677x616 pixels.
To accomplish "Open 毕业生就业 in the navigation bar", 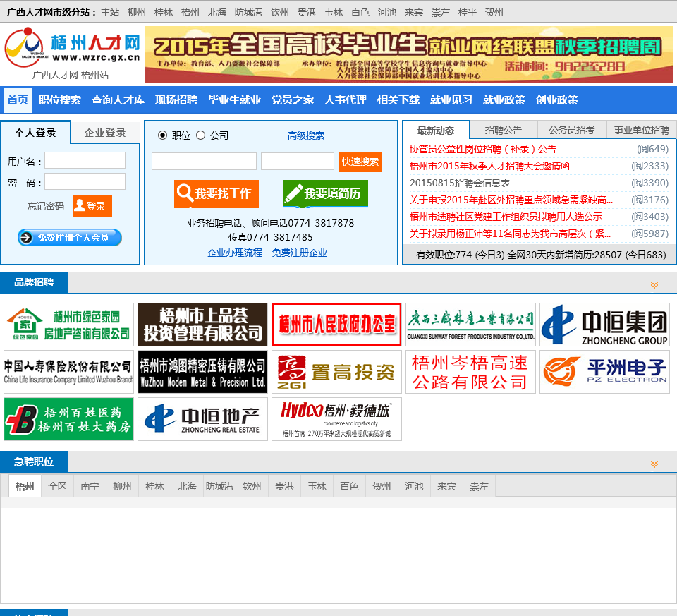I will pos(234,100).
